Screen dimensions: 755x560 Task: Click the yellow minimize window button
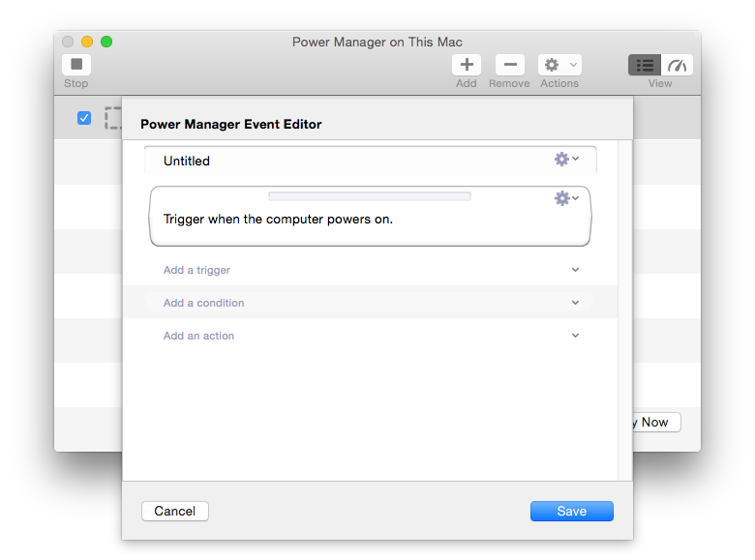tap(87, 42)
